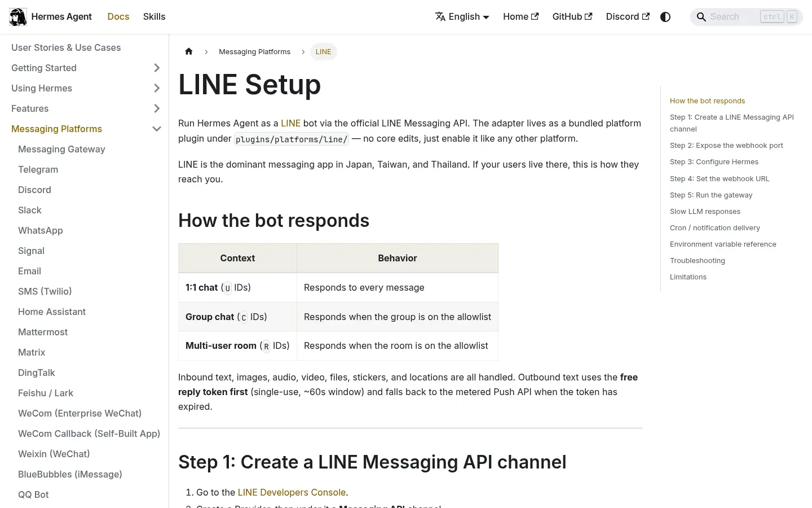Click the plugins/platforms/line/ code text
812x508 pixels.
292,139
